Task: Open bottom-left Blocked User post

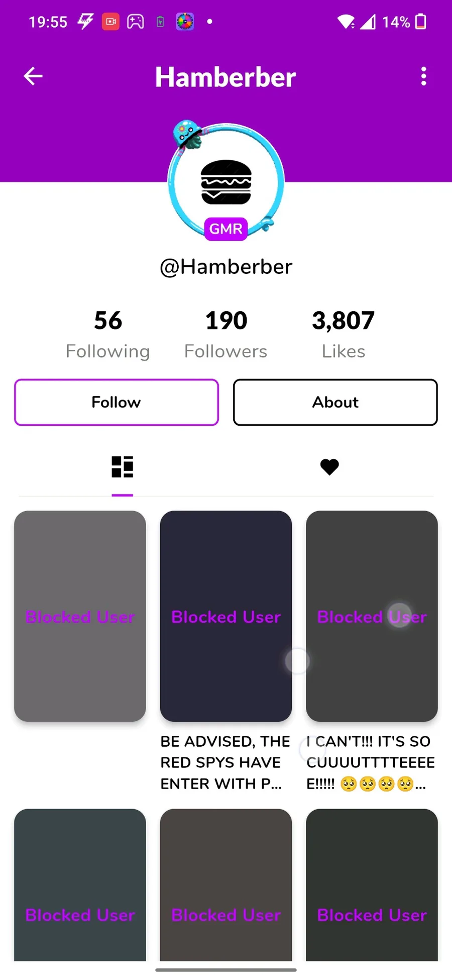Action: (x=80, y=885)
